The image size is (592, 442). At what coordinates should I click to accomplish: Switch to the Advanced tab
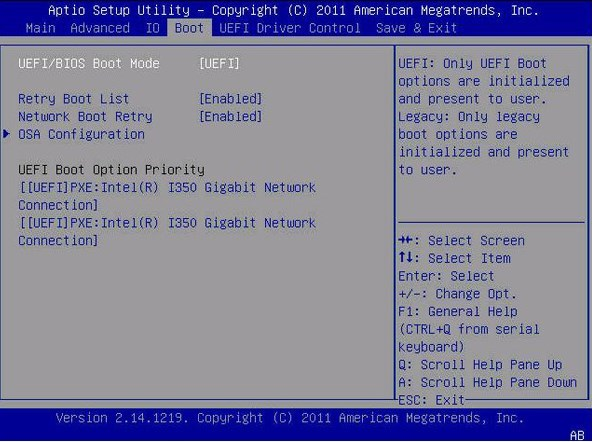click(100, 28)
